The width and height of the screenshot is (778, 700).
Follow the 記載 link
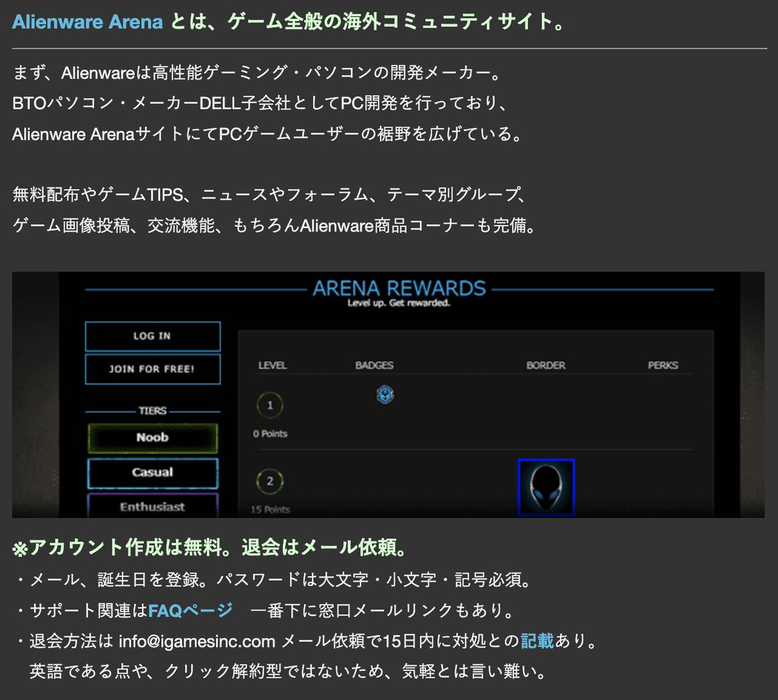pos(537,641)
